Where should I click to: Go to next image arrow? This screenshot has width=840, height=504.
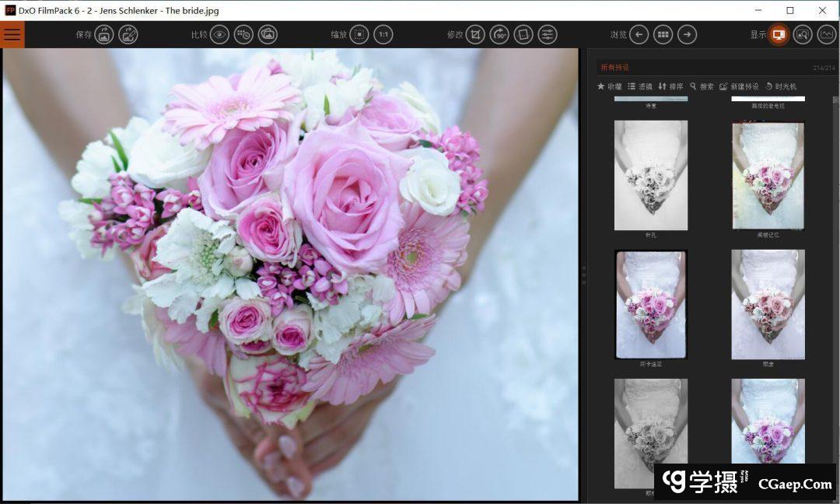(x=687, y=34)
